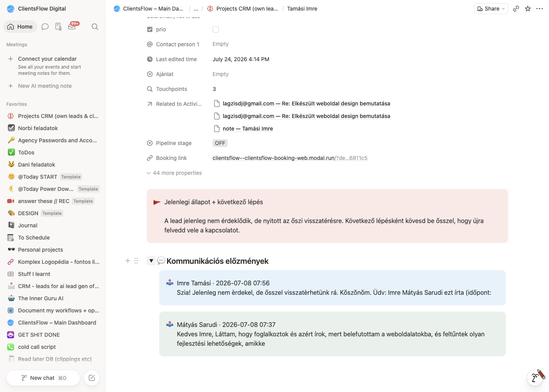Navigate to ClientsFlow – Main Dashboard breadcrumb
549x392 pixels.
(149, 9)
